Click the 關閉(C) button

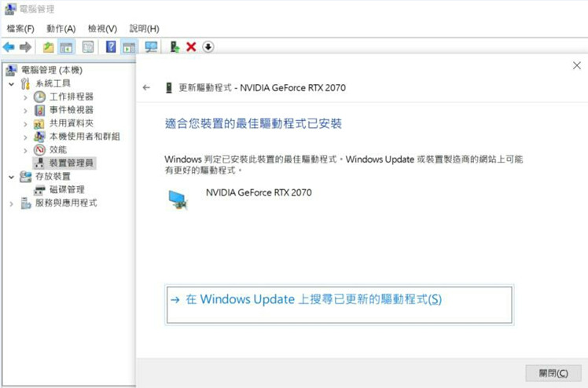coord(553,373)
